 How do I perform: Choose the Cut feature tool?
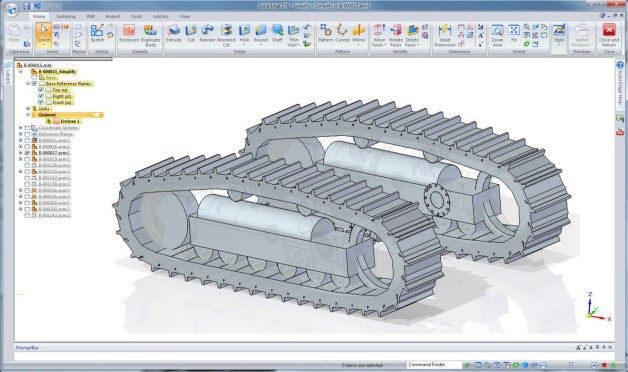(191, 33)
